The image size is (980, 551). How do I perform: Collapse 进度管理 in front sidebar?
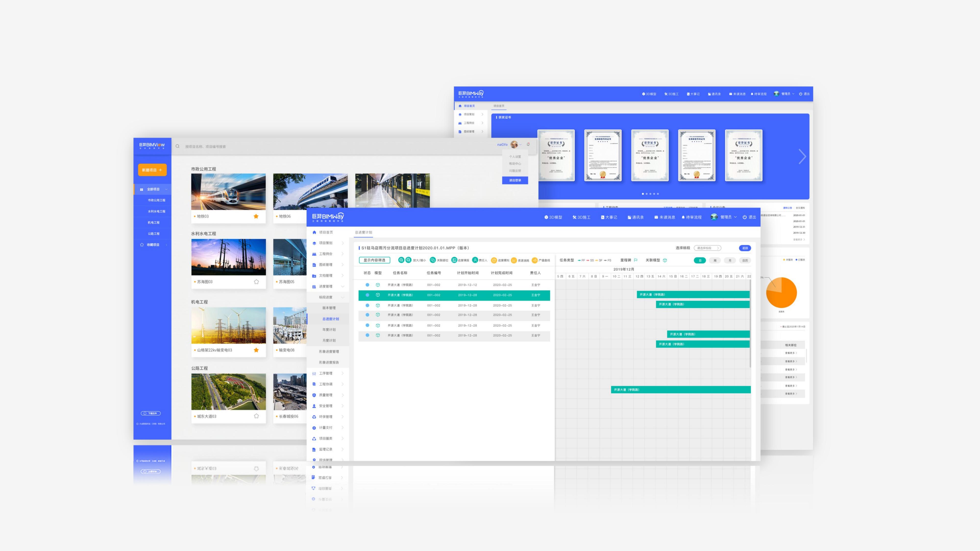(343, 287)
